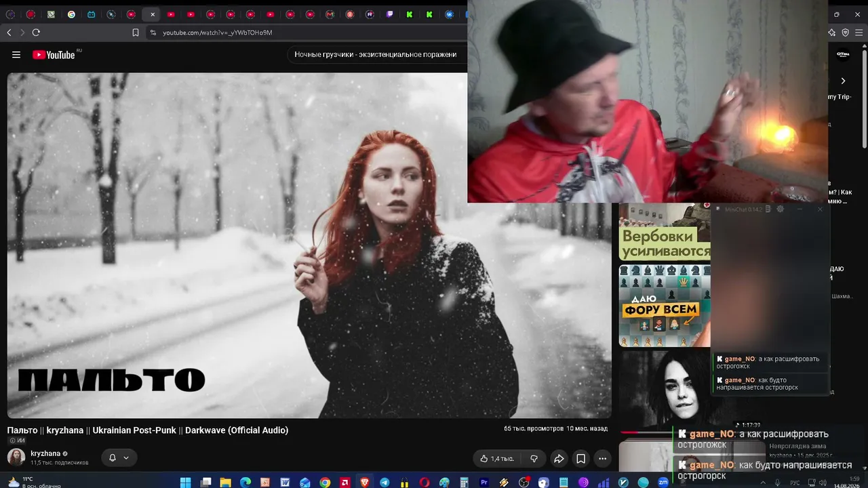Open the kryzhana channel name link
868x488 pixels.
coord(45,453)
